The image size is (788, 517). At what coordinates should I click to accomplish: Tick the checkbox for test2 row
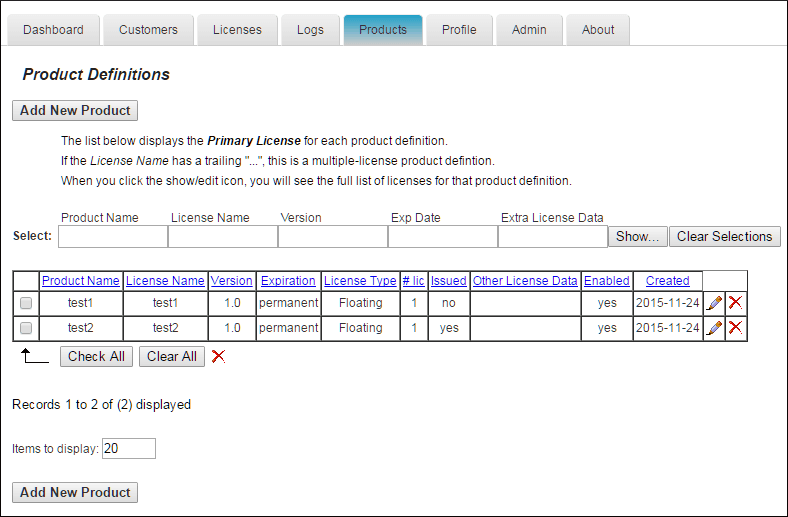pyautogui.click(x=26, y=328)
